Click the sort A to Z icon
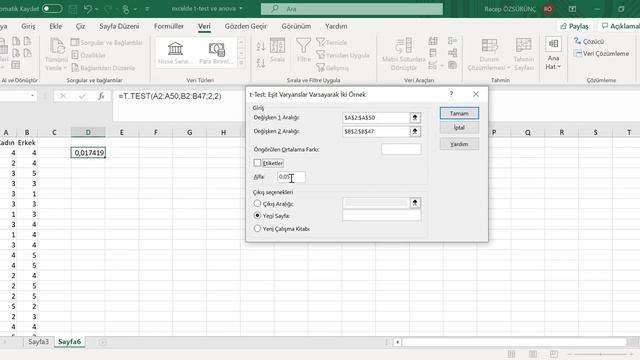The width and height of the screenshot is (640, 360). 260,46
